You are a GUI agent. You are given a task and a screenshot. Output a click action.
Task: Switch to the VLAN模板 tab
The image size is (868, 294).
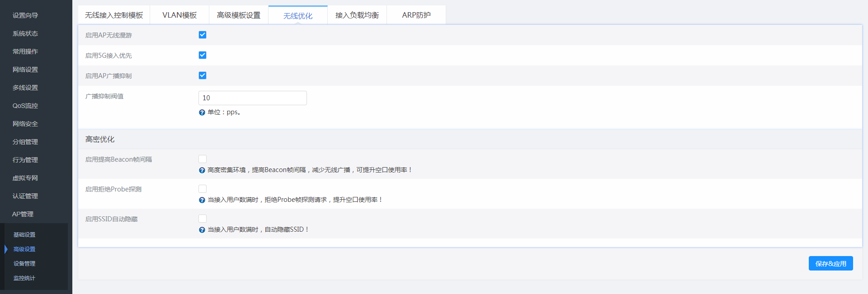[179, 15]
